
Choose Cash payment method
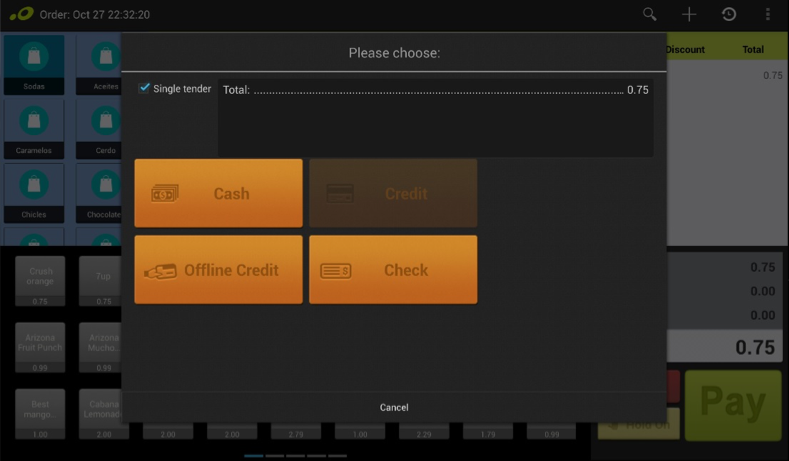(x=218, y=193)
